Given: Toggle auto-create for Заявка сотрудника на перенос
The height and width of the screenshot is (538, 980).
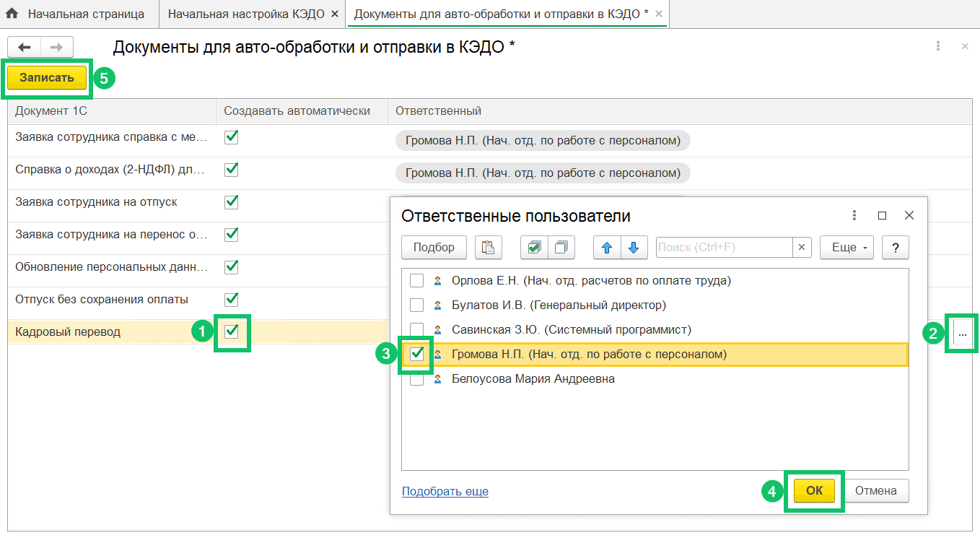Looking at the screenshot, I should point(232,235).
